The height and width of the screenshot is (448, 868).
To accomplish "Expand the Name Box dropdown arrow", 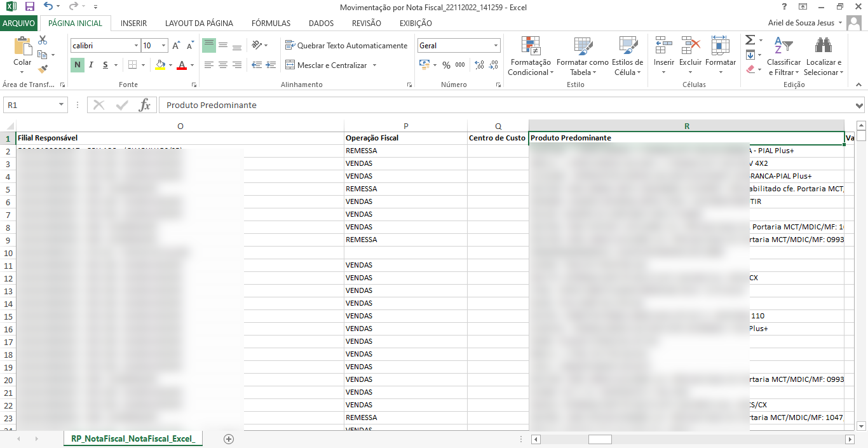I will tap(61, 105).
